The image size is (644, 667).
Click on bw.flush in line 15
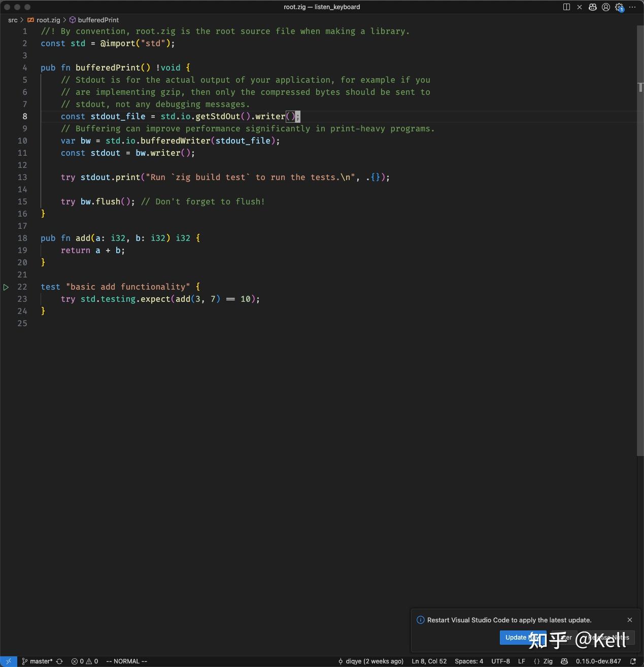coord(100,201)
